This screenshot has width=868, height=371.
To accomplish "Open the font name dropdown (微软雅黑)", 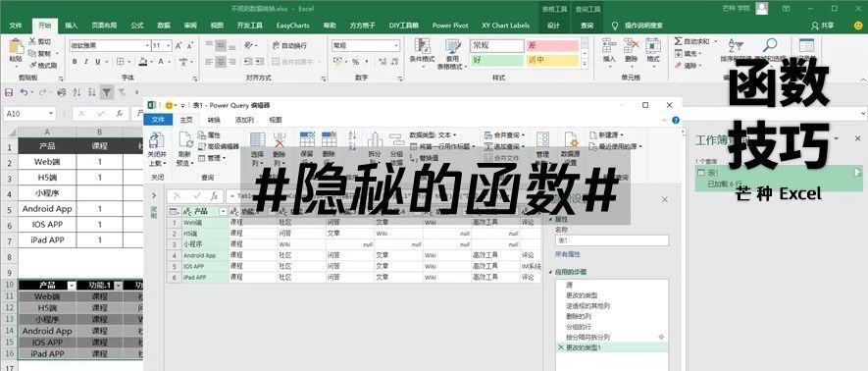I will coord(147,46).
